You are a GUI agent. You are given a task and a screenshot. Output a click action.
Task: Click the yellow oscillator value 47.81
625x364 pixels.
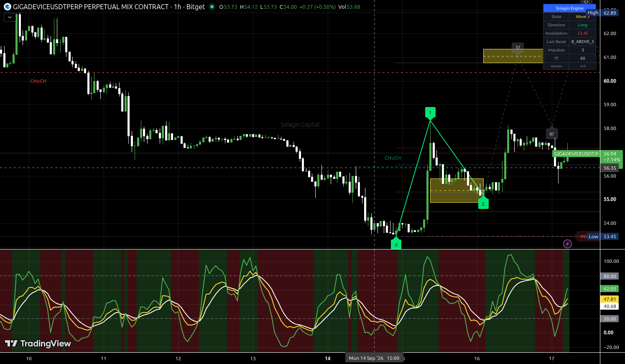[610, 299]
